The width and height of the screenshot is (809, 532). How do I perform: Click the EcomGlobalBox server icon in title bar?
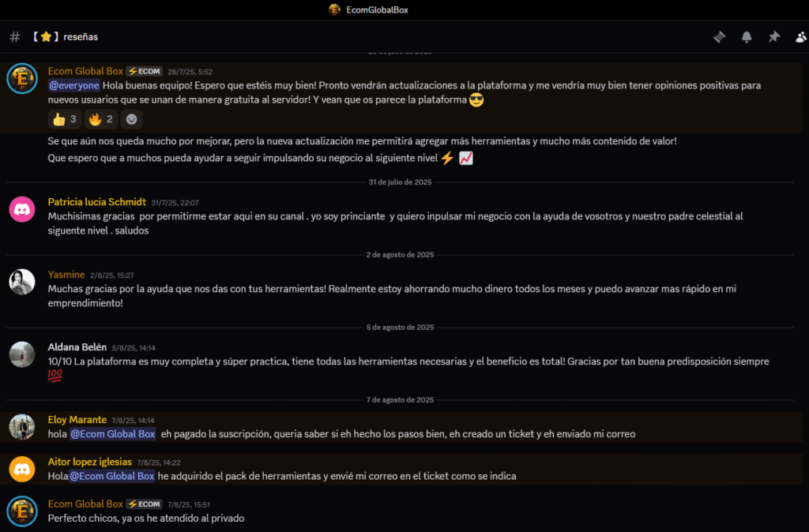pos(335,9)
